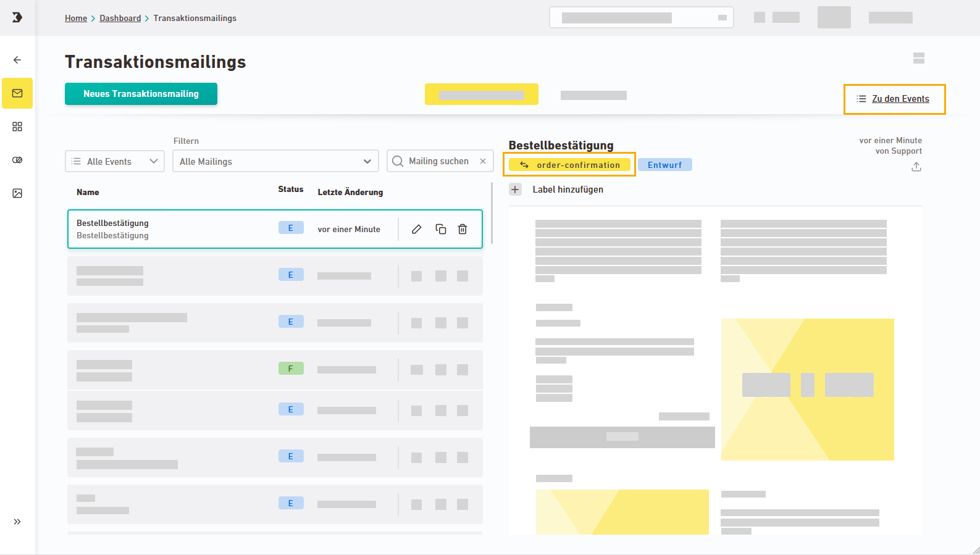This screenshot has height=555, width=980.
Task: Click the back arrow in the sidebar
Action: [x=17, y=60]
